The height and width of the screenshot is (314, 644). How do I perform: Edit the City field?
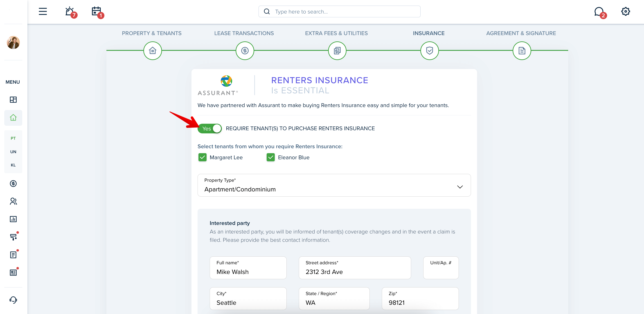tap(248, 298)
